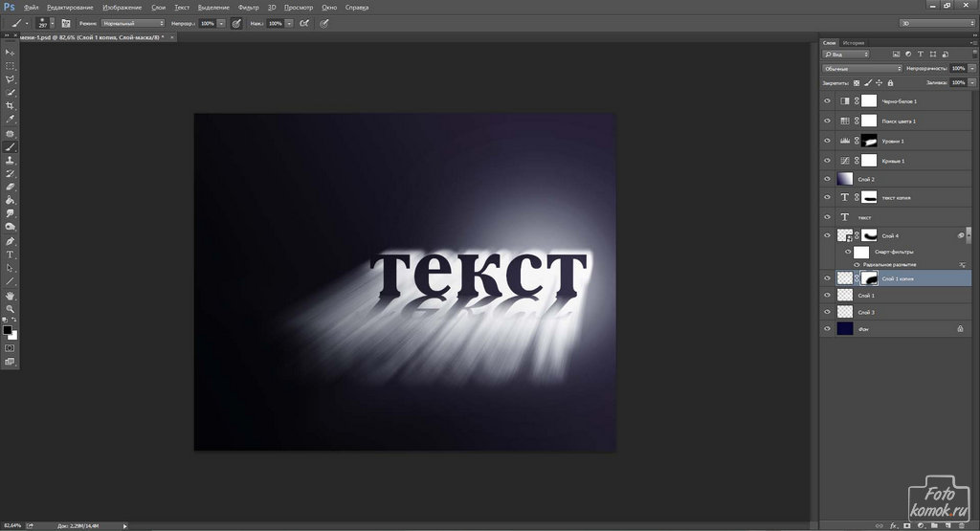
Task: Open brush flow (Наж.) slider dropdown
Action: pyautogui.click(x=289, y=23)
